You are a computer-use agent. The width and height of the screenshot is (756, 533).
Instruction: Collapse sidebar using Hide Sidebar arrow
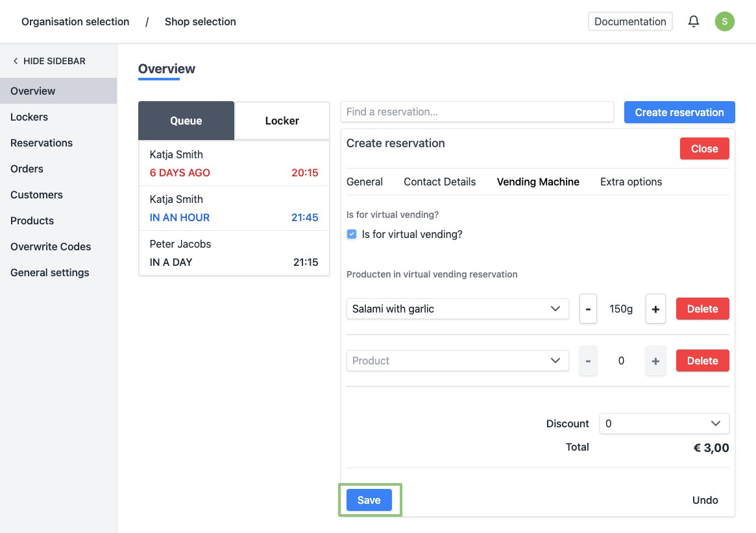click(x=16, y=61)
